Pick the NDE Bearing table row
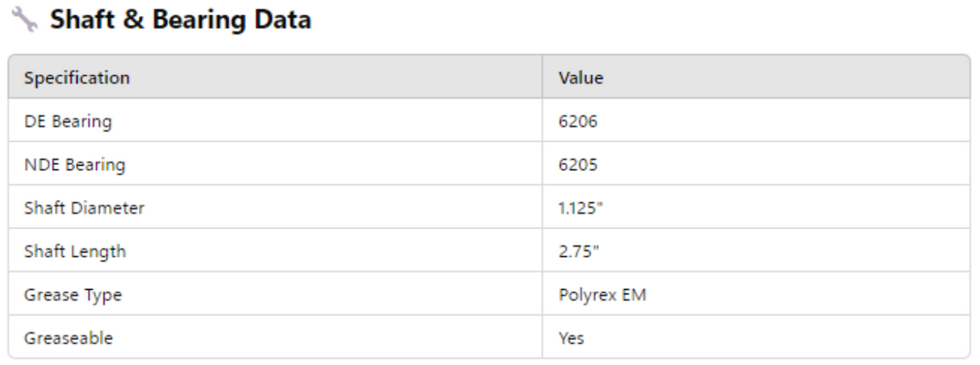Image resolution: width=980 pixels, height=365 pixels. 489,166
